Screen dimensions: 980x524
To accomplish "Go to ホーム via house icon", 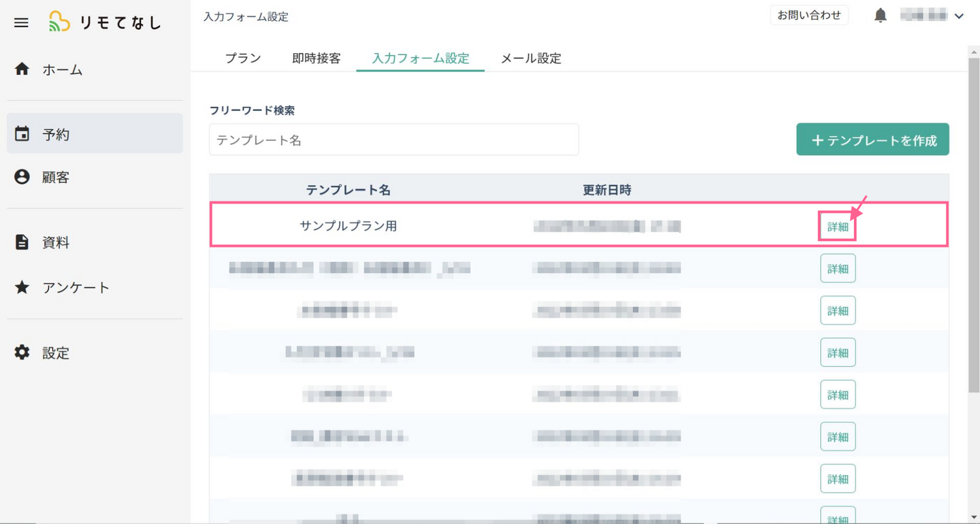I will click(x=22, y=69).
